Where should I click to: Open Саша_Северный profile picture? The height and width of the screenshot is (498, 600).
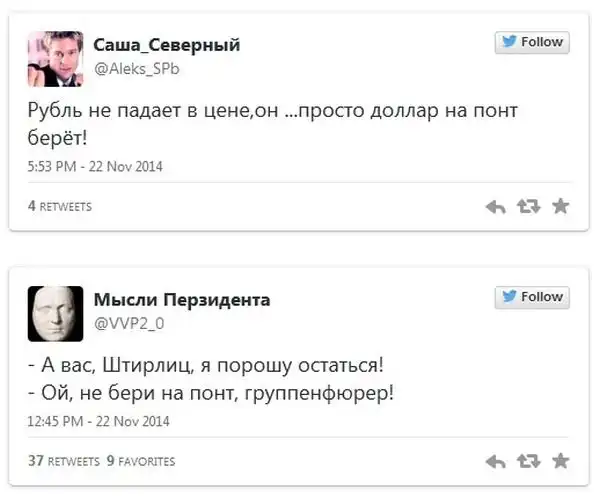coord(54,57)
